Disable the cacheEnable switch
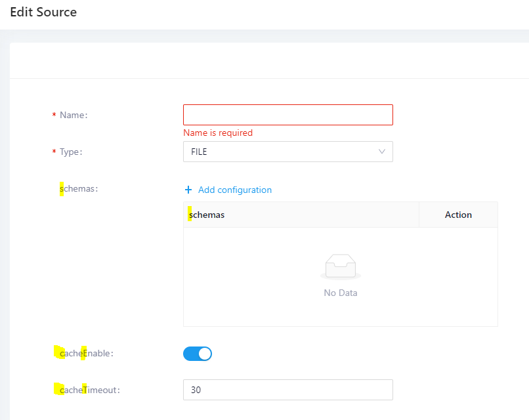 coord(197,353)
